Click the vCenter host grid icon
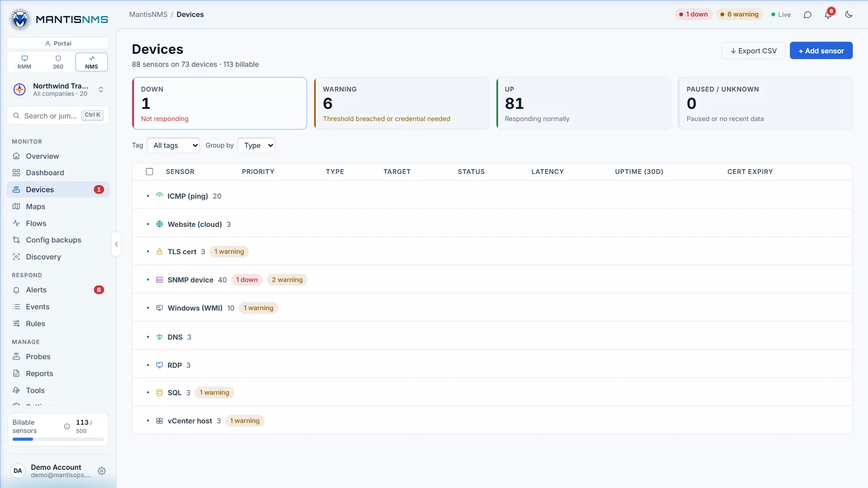This screenshot has width=868, height=488. point(159,421)
